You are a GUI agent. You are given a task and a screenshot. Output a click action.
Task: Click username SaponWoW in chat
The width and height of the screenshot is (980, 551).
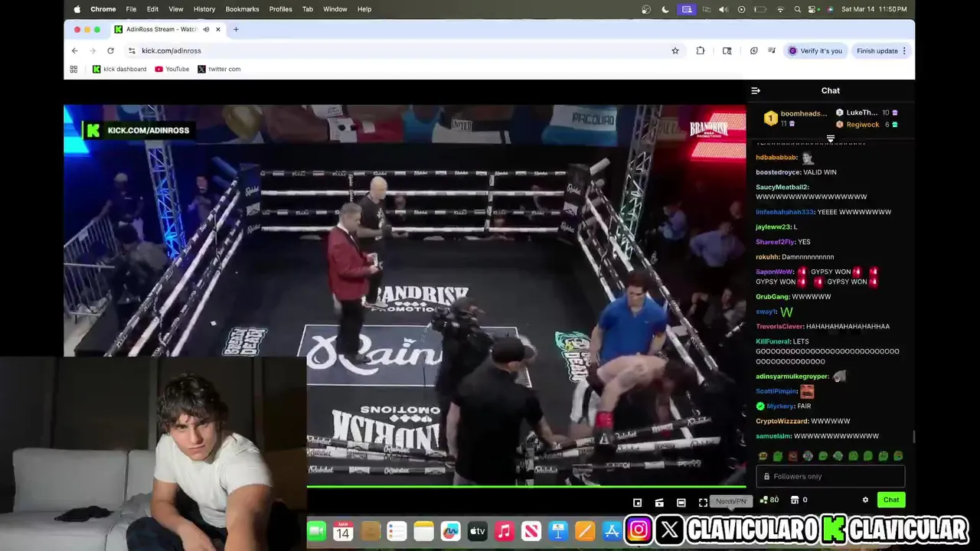(x=775, y=272)
